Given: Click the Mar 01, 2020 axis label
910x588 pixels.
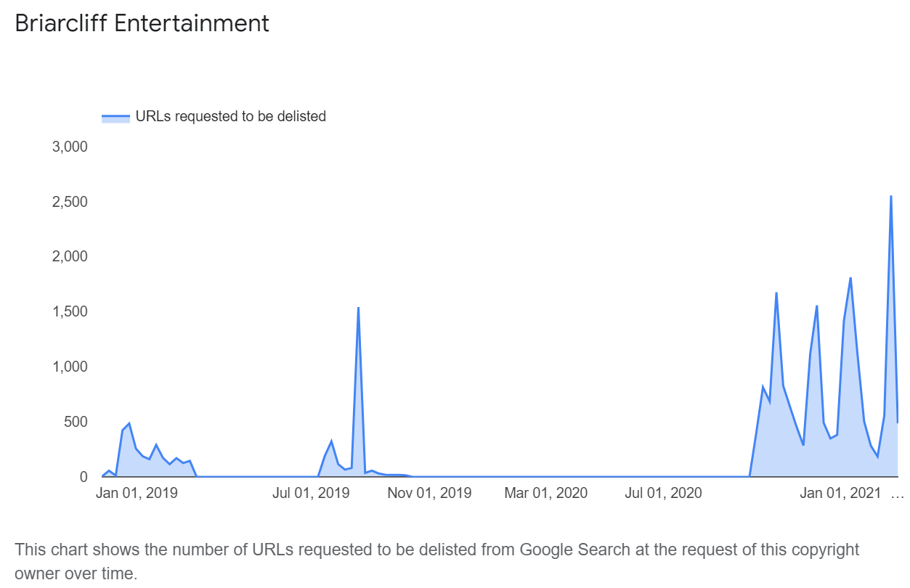Looking at the screenshot, I should [x=546, y=494].
